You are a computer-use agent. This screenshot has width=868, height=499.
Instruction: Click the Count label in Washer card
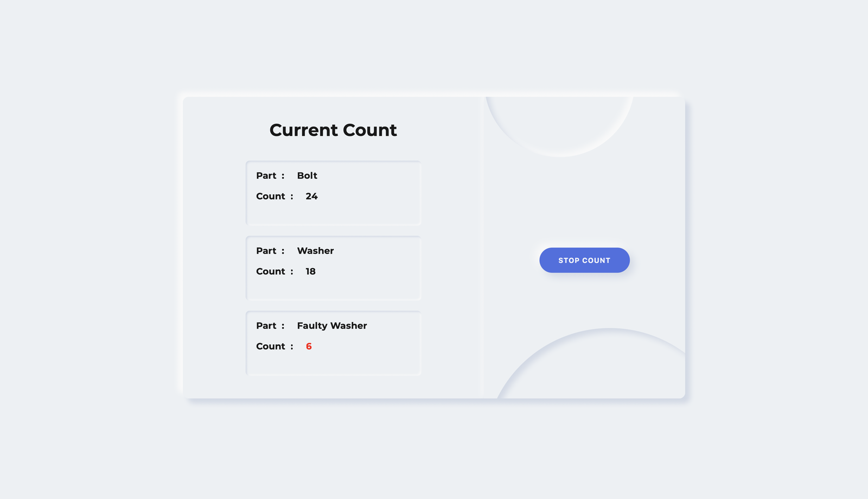tap(271, 271)
